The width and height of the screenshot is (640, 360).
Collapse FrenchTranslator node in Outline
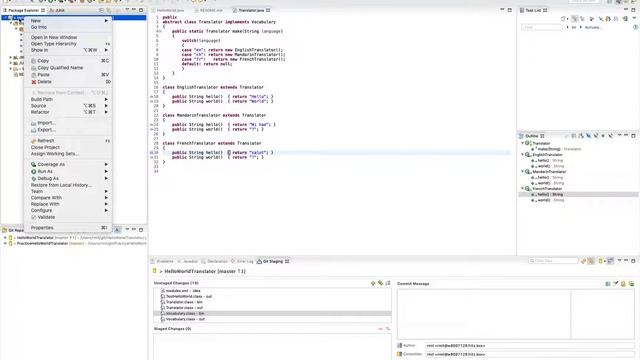click(522, 189)
